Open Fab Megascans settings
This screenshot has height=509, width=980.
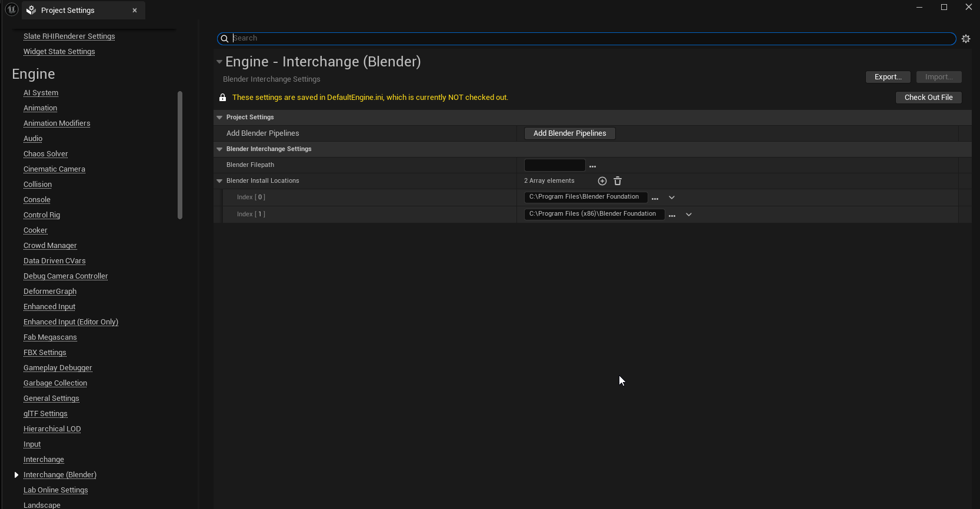click(x=51, y=337)
